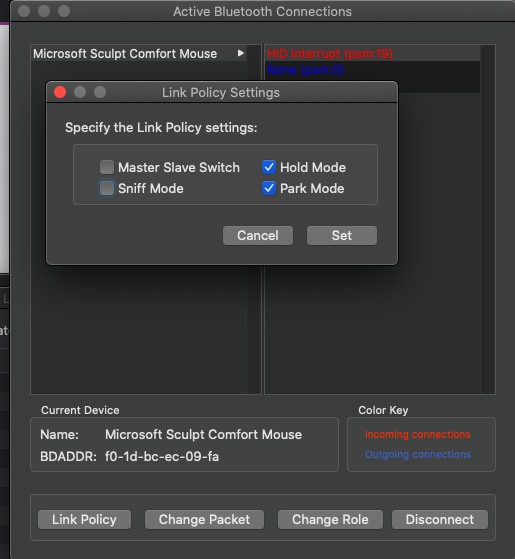Uncheck the Hold Mode checkbox
This screenshot has width=515, height=559.
(x=269, y=167)
